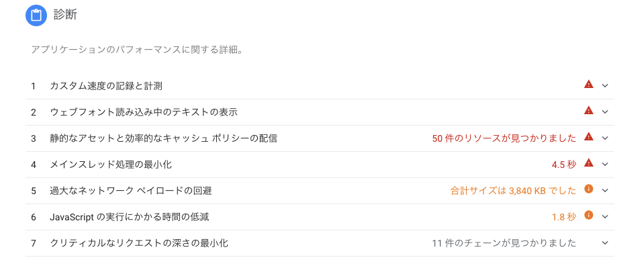Expand クリティカルなリクエストの深さの最小化 chevron
Image resolution: width=644 pixels, height=264 pixels.
pyautogui.click(x=604, y=243)
